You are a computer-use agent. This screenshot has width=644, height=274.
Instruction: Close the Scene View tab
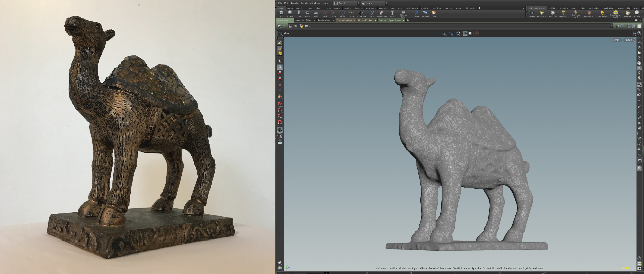(292, 20)
